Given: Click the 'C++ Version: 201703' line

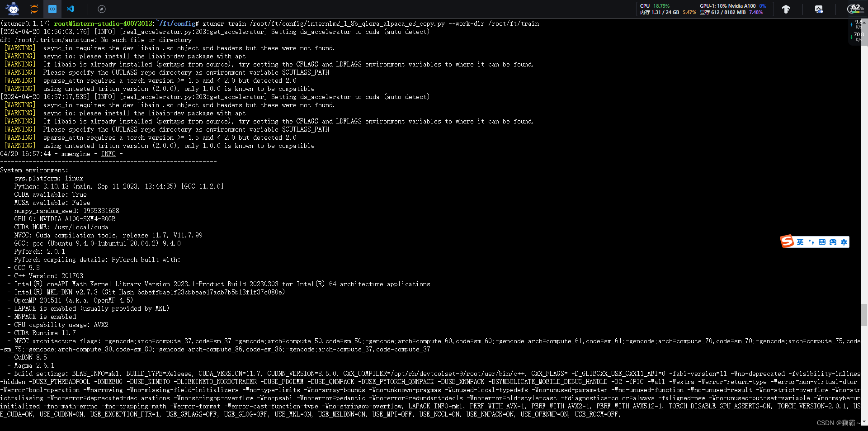Looking at the screenshot, I should click(48, 276).
